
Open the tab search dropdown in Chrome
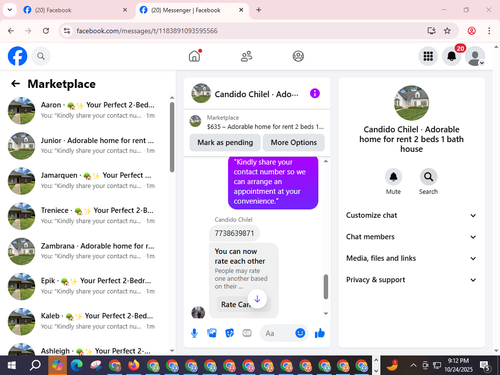[10, 10]
